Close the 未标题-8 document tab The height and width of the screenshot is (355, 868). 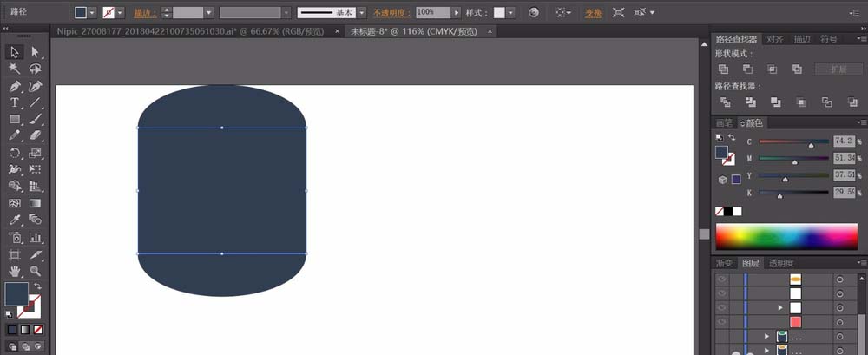(x=490, y=31)
